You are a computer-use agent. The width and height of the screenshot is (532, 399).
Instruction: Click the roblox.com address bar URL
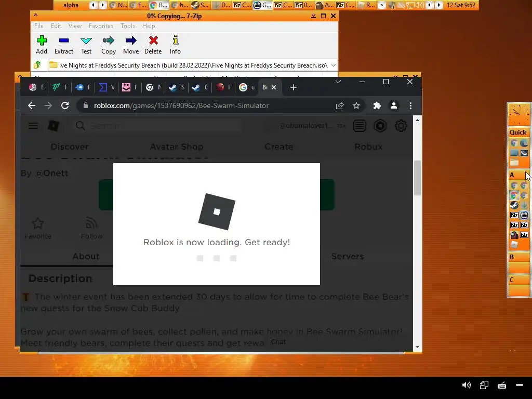[x=181, y=105]
